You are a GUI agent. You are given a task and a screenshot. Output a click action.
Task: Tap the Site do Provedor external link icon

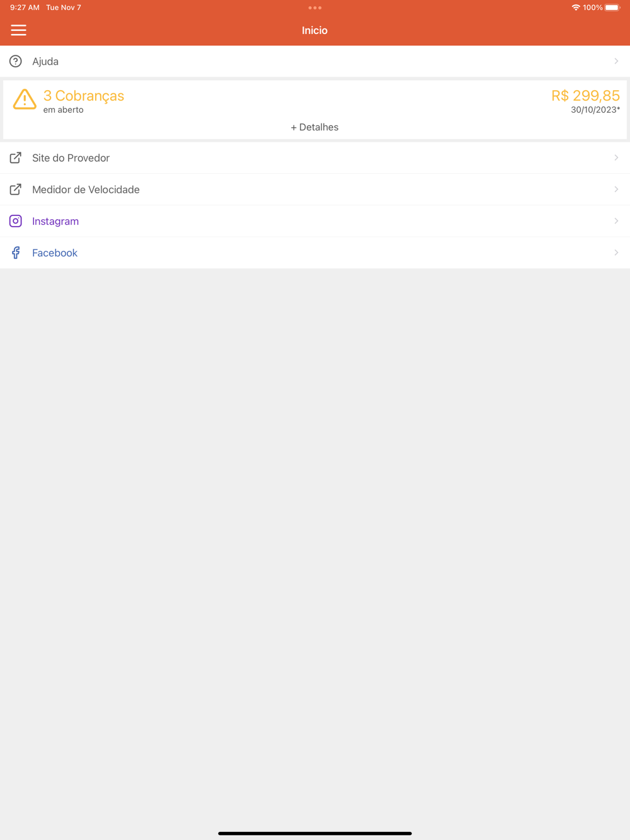click(16, 158)
